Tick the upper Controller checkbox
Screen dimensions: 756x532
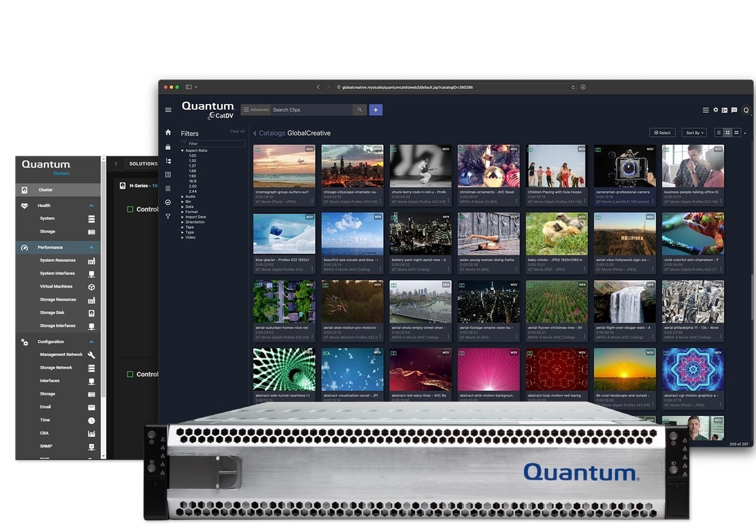point(130,210)
